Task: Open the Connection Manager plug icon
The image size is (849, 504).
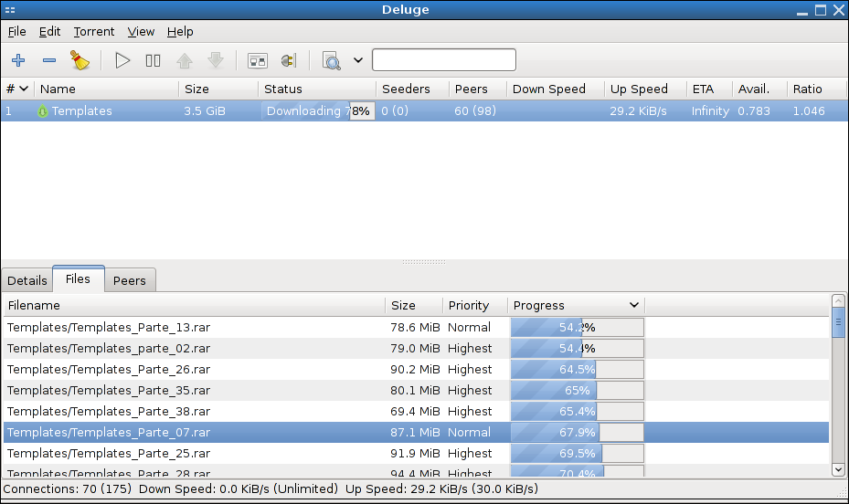Action: (289, 61)
